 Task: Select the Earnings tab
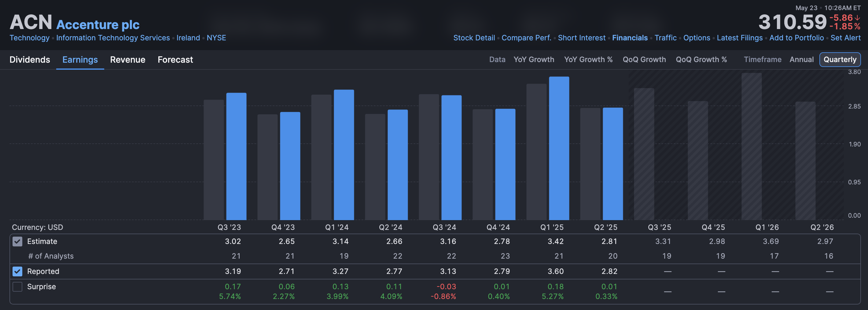click(80, 60)
